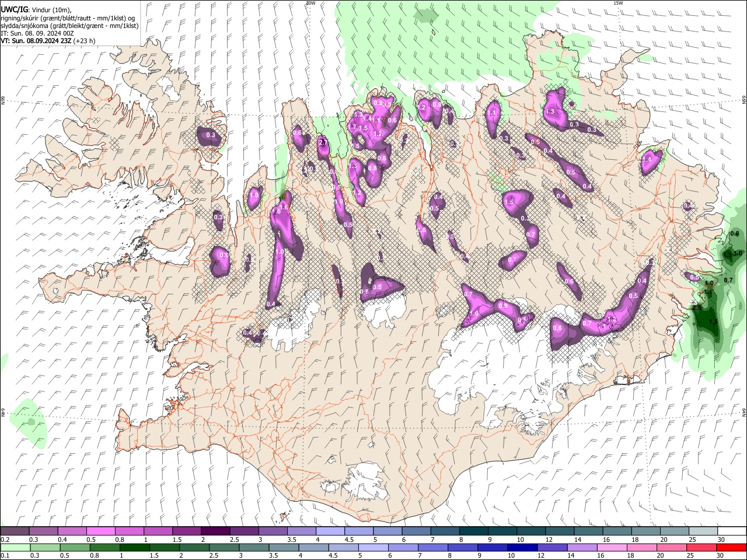Click the '16' label in snow legend row
Viewport: 747px width, 560px height.
[x=607, y=540]
